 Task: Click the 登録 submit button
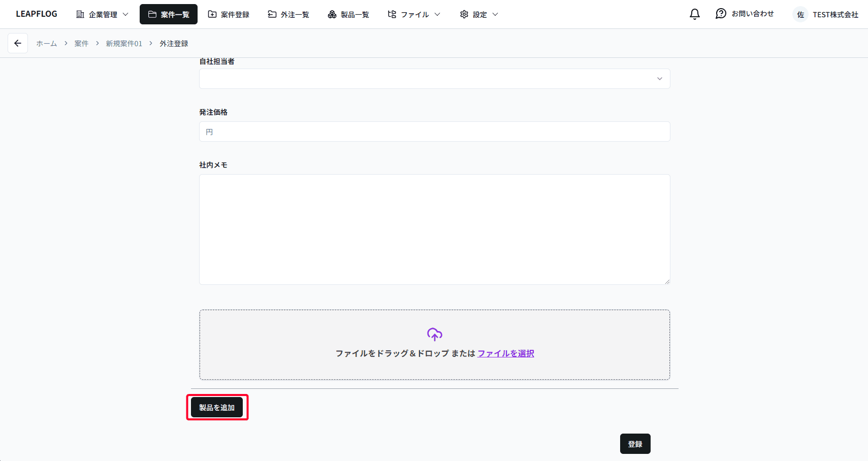tap(635, 444)
